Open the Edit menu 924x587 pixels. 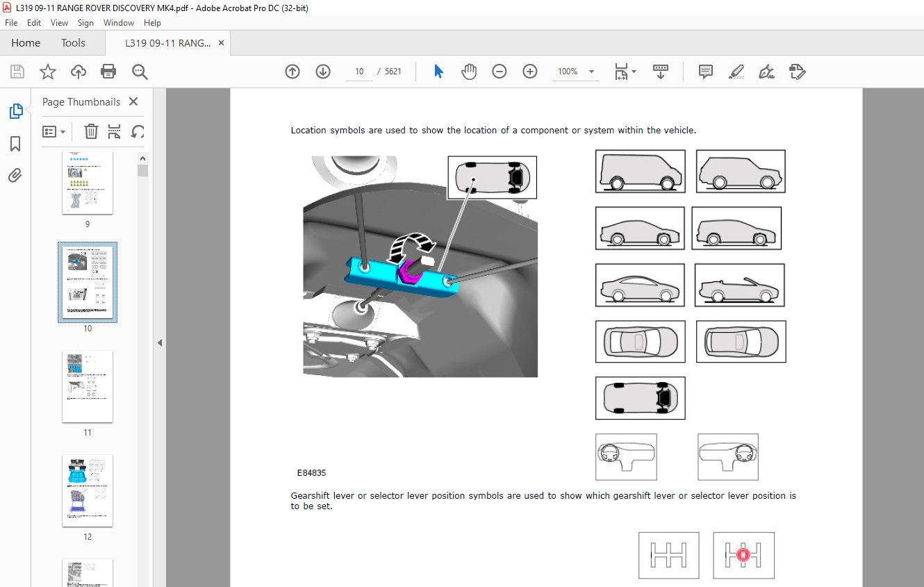(x=34, y=23)
